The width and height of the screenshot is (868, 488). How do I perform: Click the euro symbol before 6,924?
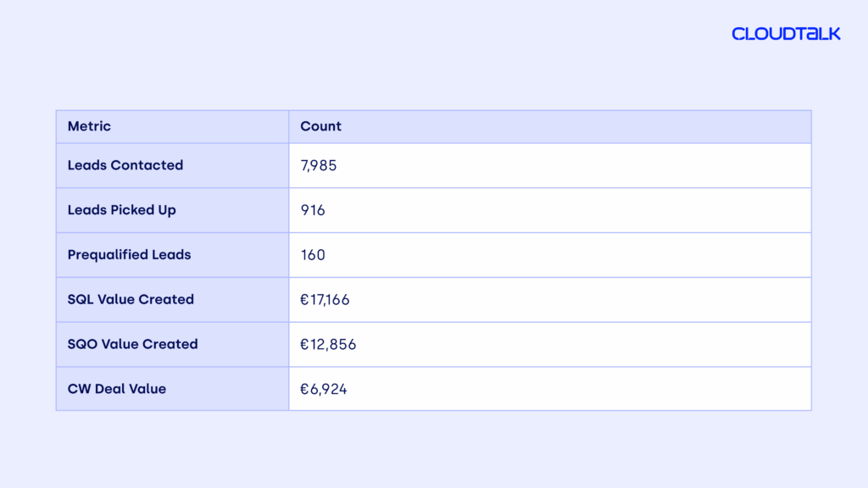pyautogui.click(x=305, y=389)
